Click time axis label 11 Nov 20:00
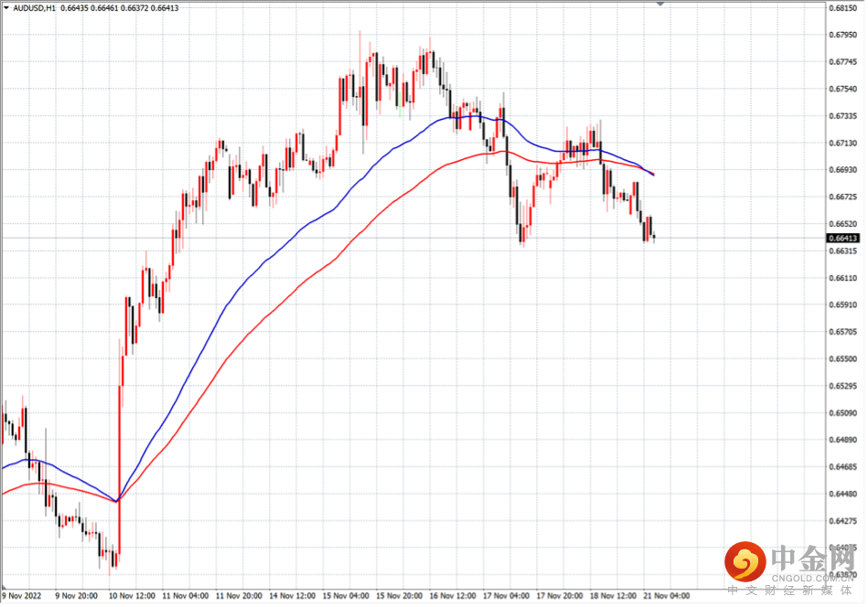 click(239, 596)
